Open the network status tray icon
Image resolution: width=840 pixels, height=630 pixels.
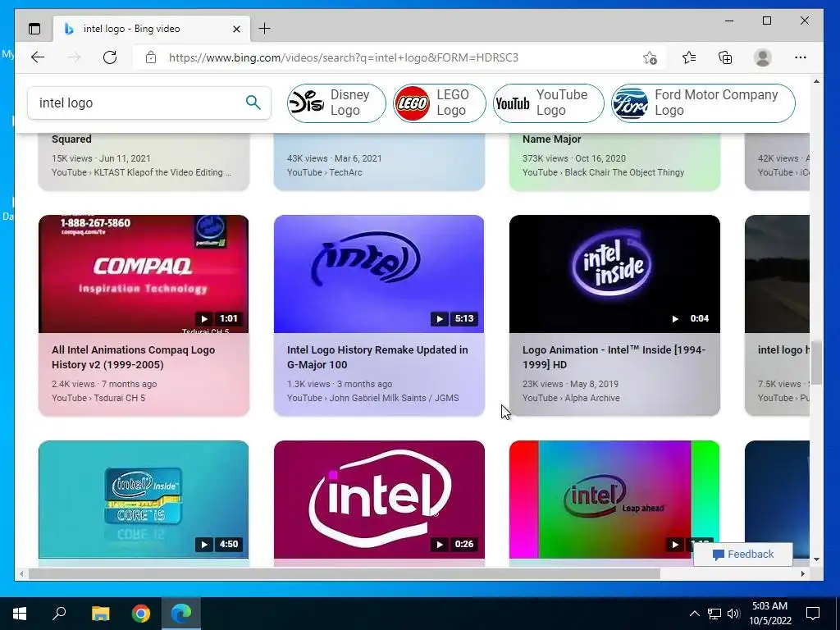click(x=714, y=614)
